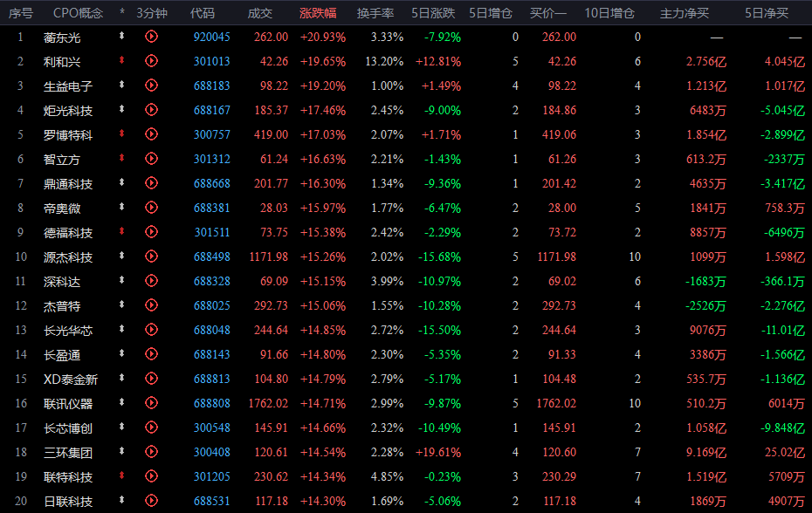Click the red marker icon beside 利和兴
Viewport: 812px width, 513px height.
121,60
